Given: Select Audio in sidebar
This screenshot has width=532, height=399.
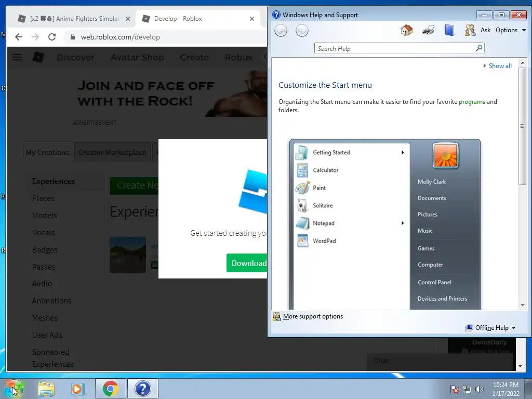Looking at the screenshot, I should click(x=42, y=283).
